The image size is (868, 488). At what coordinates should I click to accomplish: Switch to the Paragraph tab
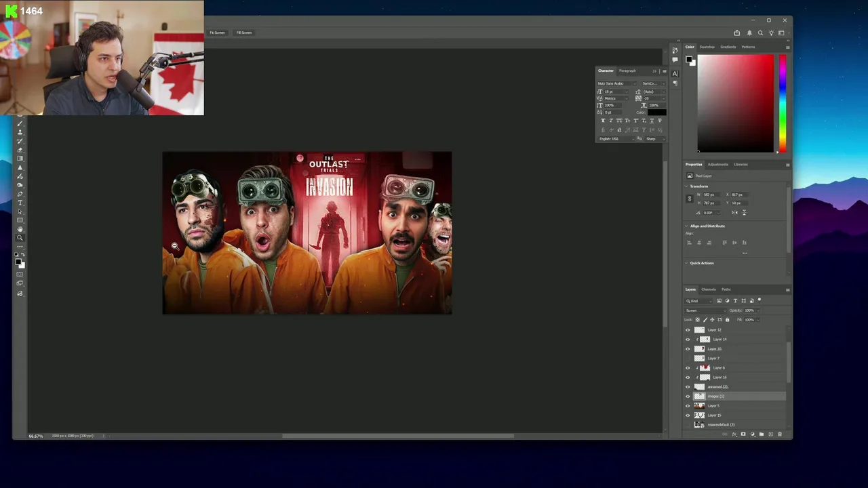pyautogui.click(x=627, y=70)
